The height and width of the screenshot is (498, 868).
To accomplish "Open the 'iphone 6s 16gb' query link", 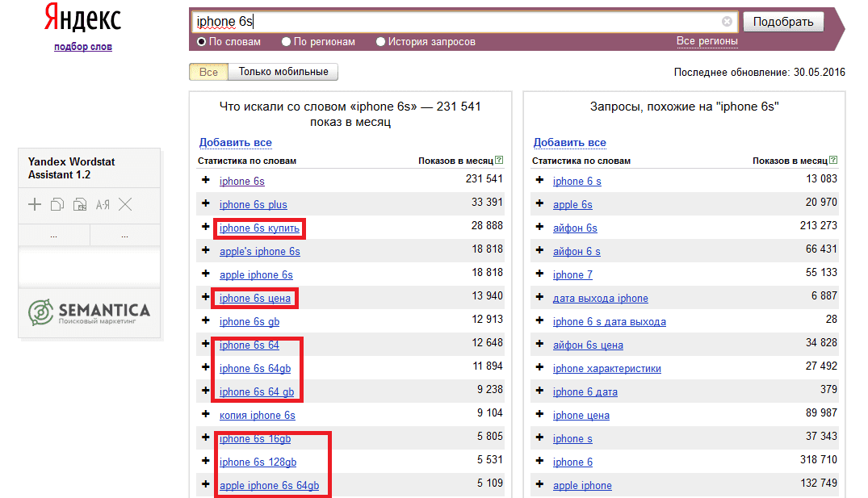I will 255,438.
